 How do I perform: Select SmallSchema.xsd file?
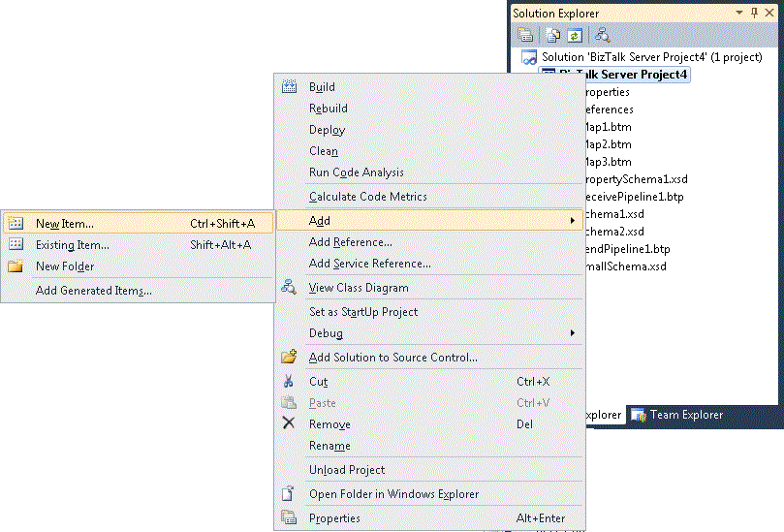click(625, 266)
